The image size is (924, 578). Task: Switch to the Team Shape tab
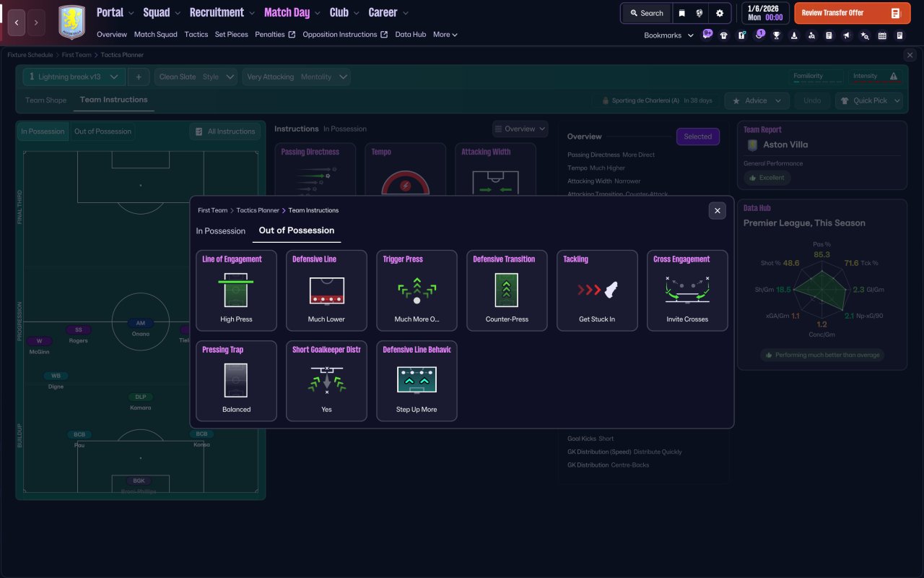pos(45,100)
